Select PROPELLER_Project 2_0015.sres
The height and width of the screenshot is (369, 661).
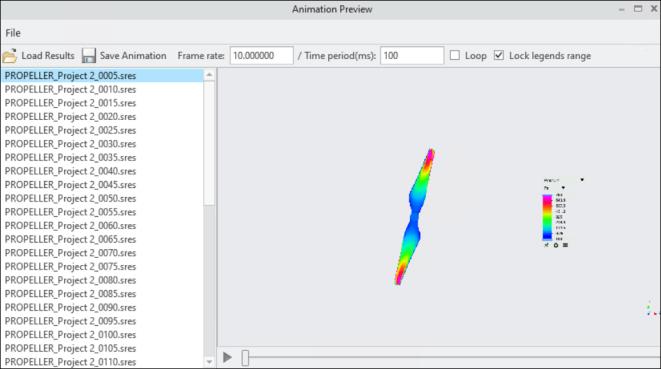102,103
